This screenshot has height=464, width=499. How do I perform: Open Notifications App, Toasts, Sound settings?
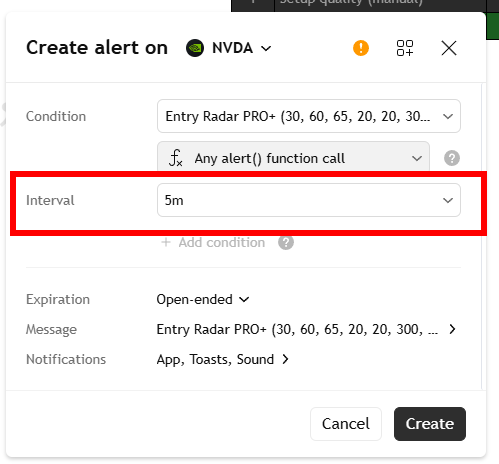pos(223,359)
